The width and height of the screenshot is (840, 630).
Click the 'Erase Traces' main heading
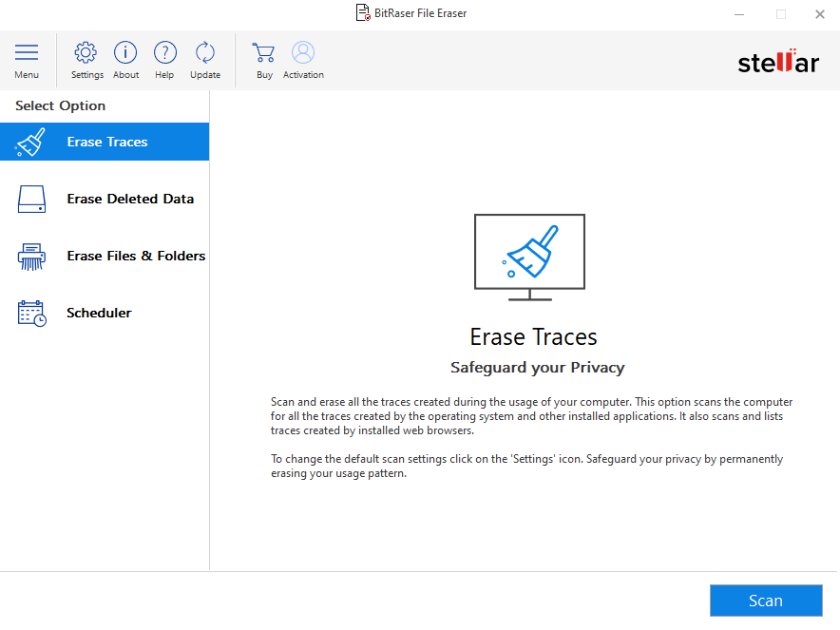534,337
